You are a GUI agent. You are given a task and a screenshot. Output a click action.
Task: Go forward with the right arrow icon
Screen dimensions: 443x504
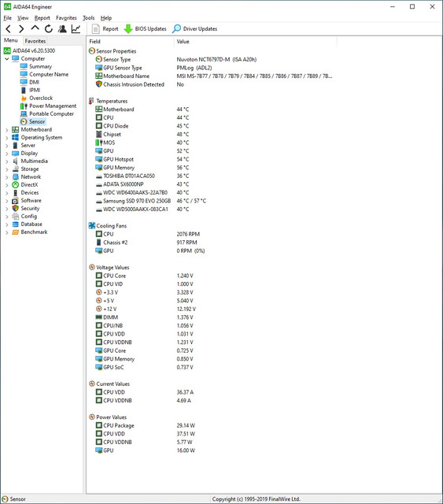(x=21, y=29)
